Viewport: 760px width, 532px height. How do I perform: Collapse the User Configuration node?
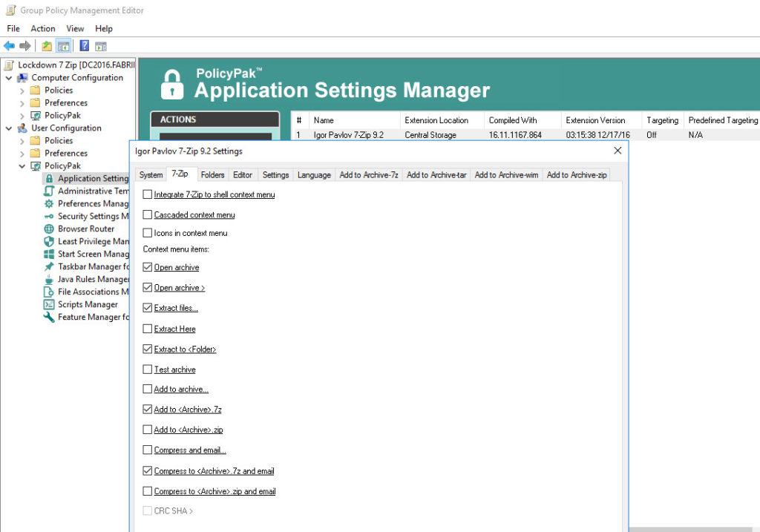9,128
